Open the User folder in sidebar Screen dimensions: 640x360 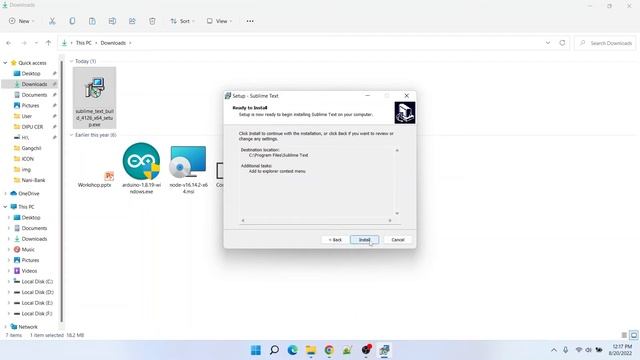tap(27, 116)
